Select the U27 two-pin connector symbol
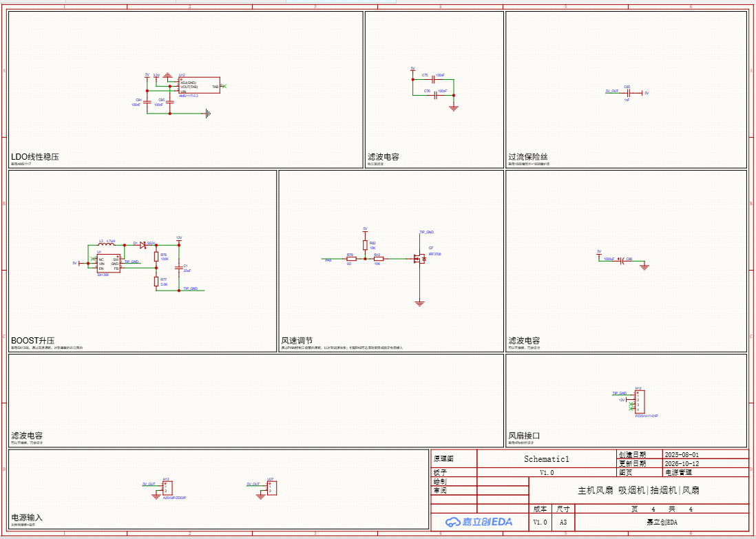This screenshot has height=539, width=756. tap(271, 488)
